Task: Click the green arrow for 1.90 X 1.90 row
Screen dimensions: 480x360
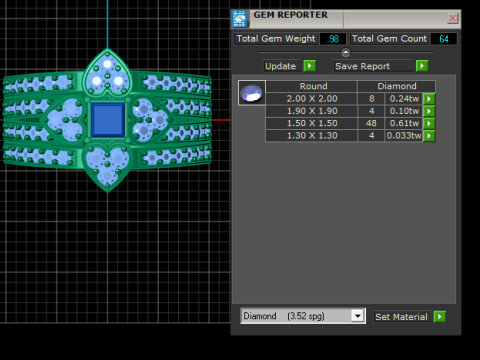Action: [429, 111]
